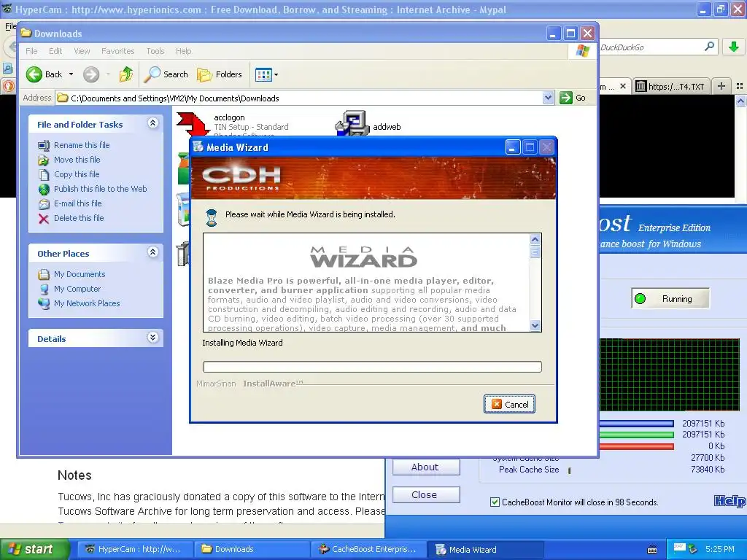Open the View menu in Downloads
The width and height of the screenshot is (747, 560).
click(82, 51)
